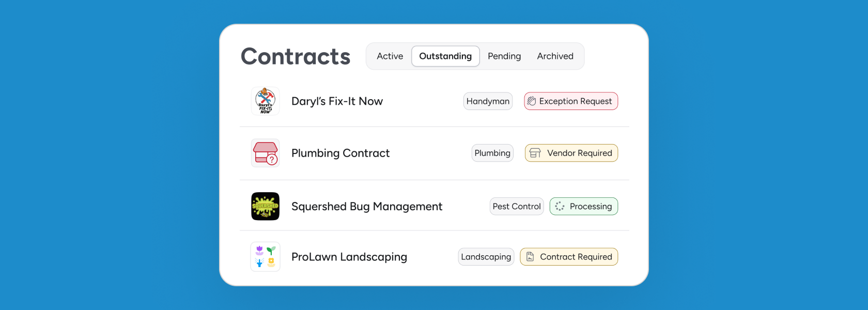Click the Squershed Bug Management logo
The width and height of the screenshot is (868, 310).
[265, 206]
